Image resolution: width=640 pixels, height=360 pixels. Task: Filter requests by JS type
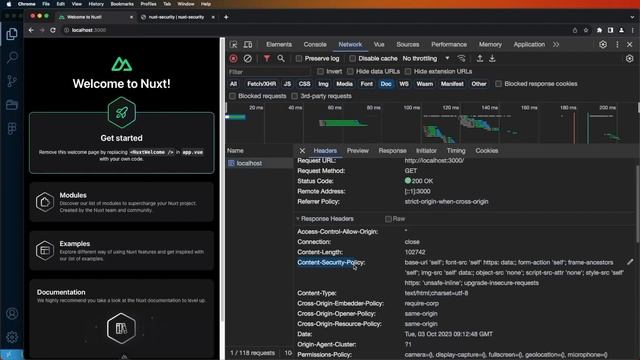pos(287,84)
